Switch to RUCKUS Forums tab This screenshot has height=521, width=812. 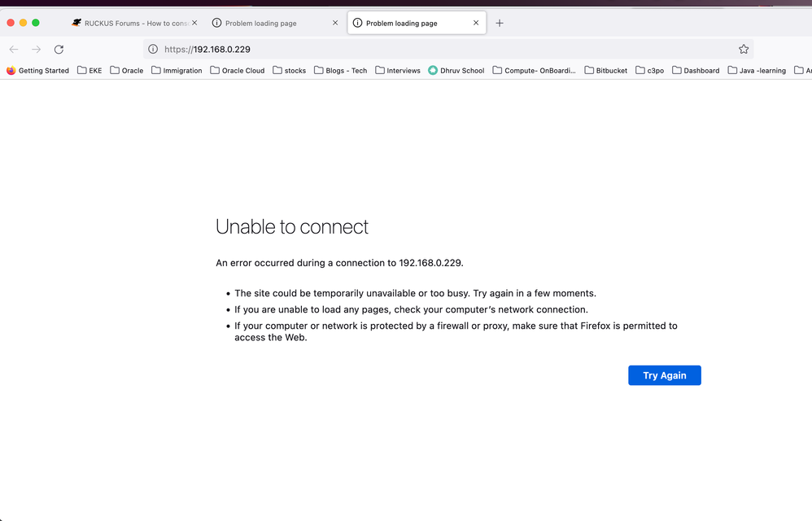click(x=130, y=23)
